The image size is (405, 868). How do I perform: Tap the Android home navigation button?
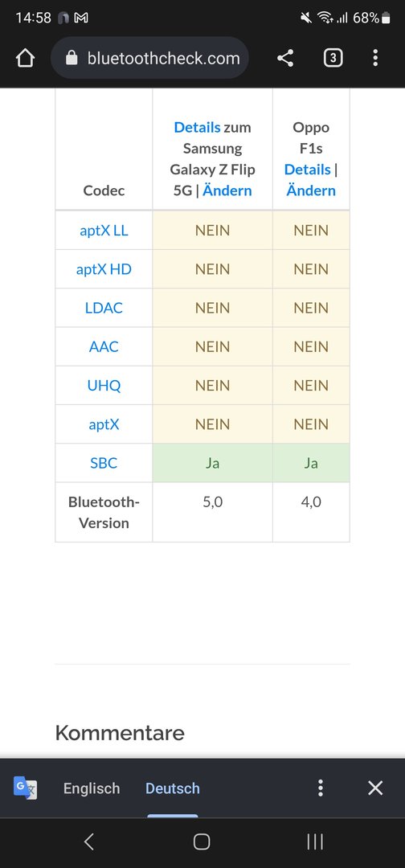(202, 842)
